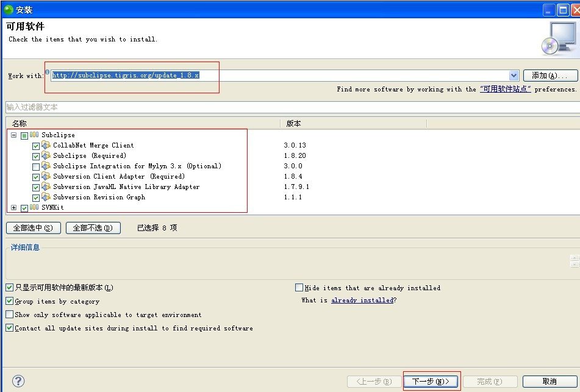Click the Subversion Client Adapter feature icon
580x392 pixels.
(46, 176)
